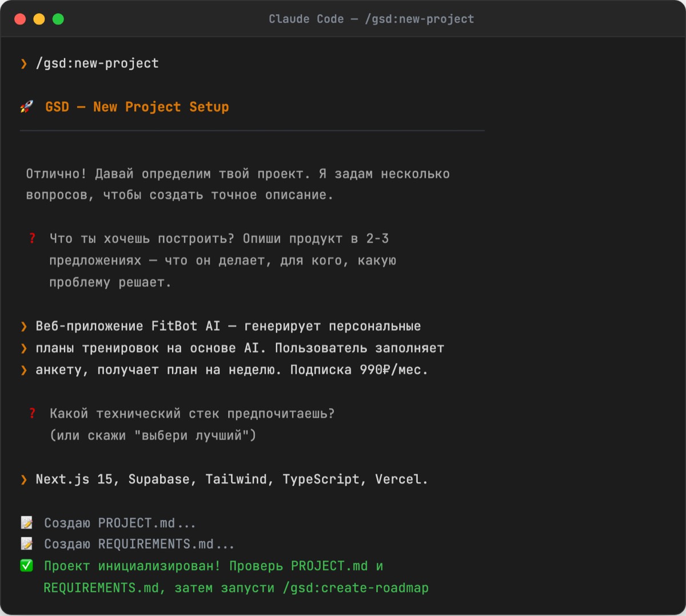Click the chevron before the 'Next.js 15, Supabase' line

[23, 479]
